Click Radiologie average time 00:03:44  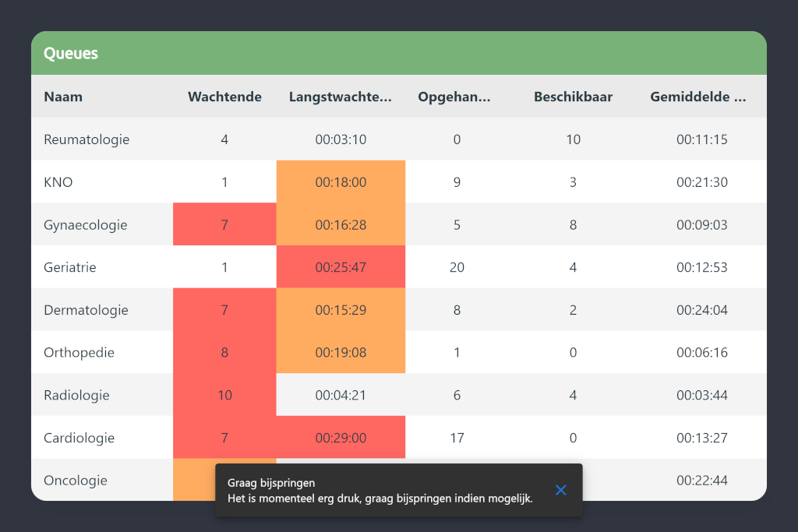click(702, 395)
